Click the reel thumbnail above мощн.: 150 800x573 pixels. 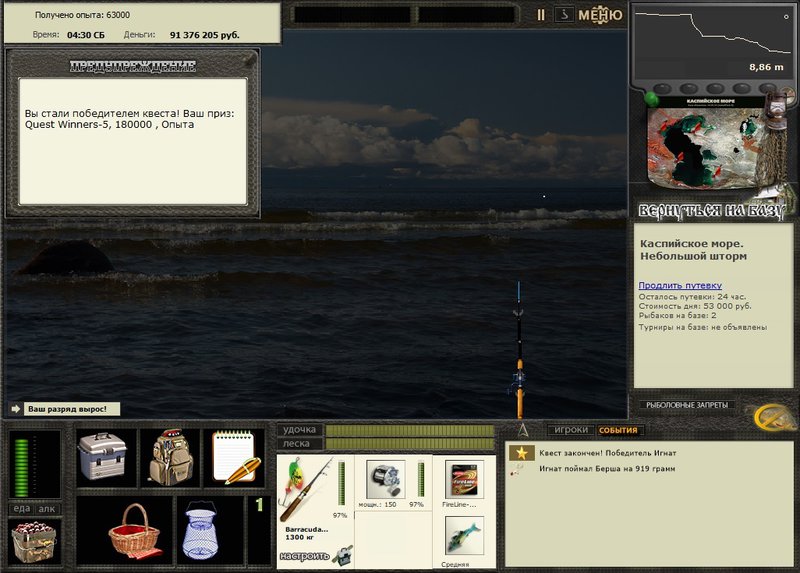point(386,479)
